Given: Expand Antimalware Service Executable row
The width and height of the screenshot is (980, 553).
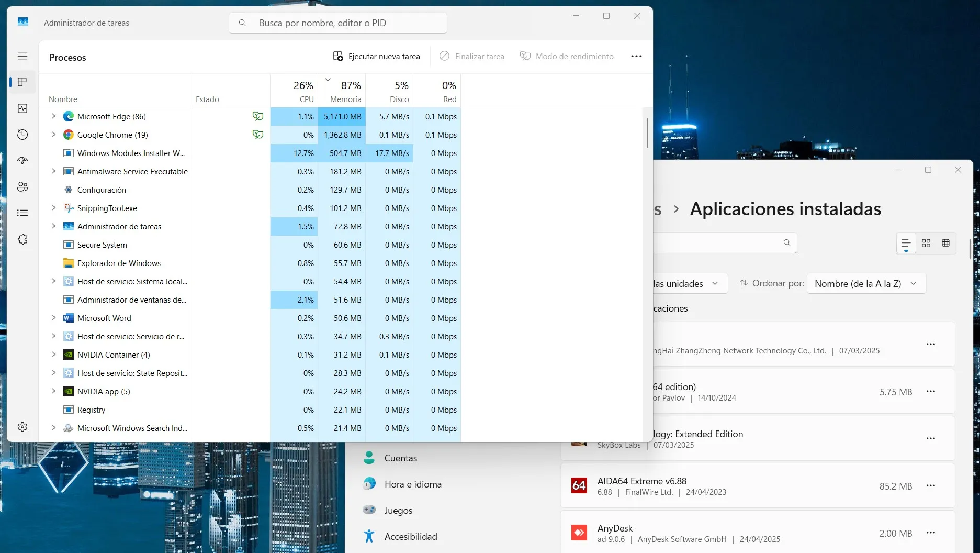Looking at the screenshot, I should point(53,171).
